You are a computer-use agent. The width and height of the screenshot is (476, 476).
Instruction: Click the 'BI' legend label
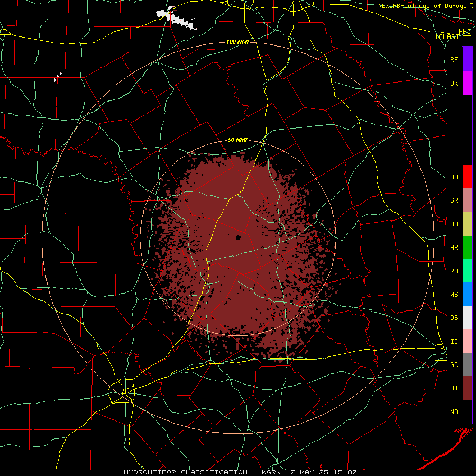tap(454, 388)
